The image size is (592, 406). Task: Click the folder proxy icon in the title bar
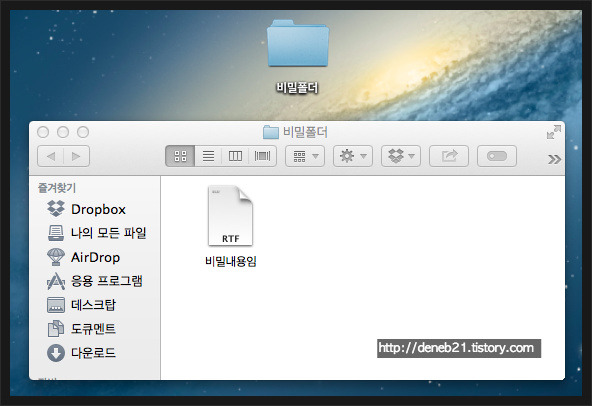(x=270, y=132)
